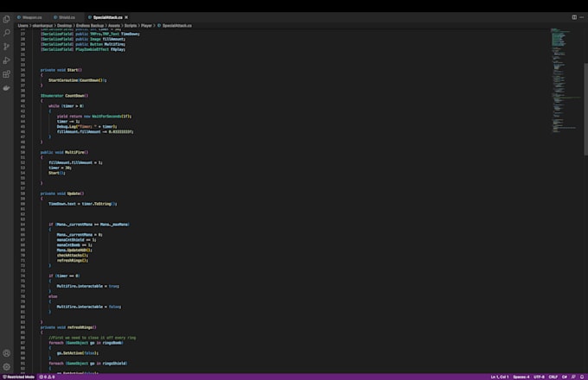Open the Extensions view

pos(7,73)
